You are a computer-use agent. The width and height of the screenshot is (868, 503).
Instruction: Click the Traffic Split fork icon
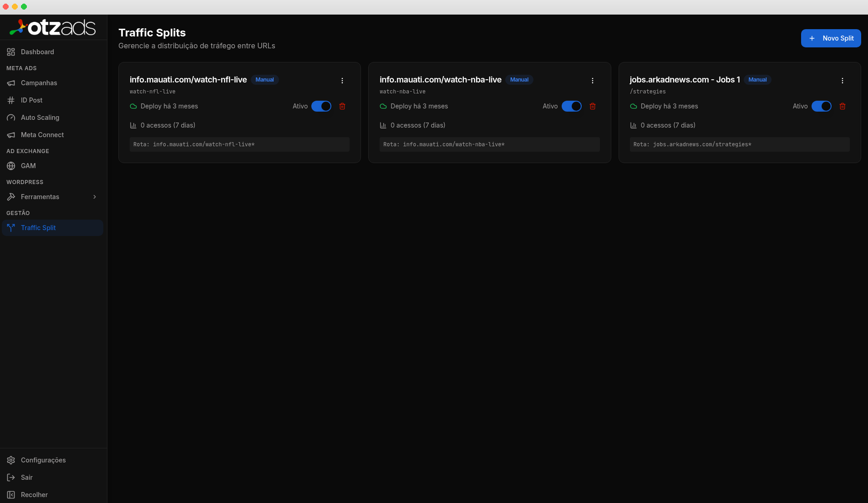(x=11, y=228)
